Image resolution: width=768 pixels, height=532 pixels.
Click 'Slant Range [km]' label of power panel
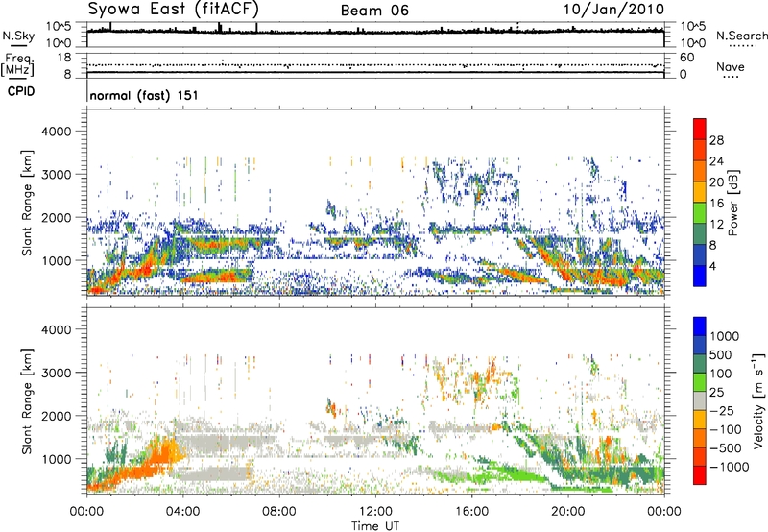27,203
